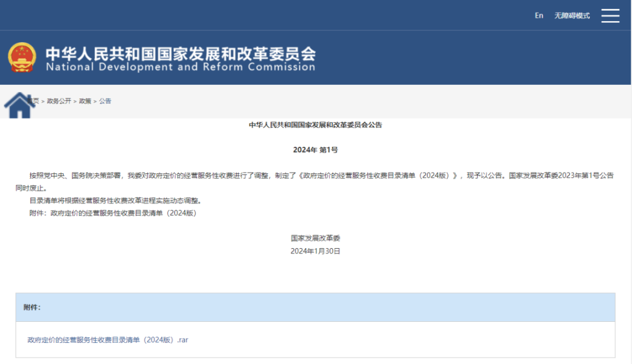Click the paragraph starting 目录清单将根据
This screenshot has height=364, width=632.
(115, 200)
